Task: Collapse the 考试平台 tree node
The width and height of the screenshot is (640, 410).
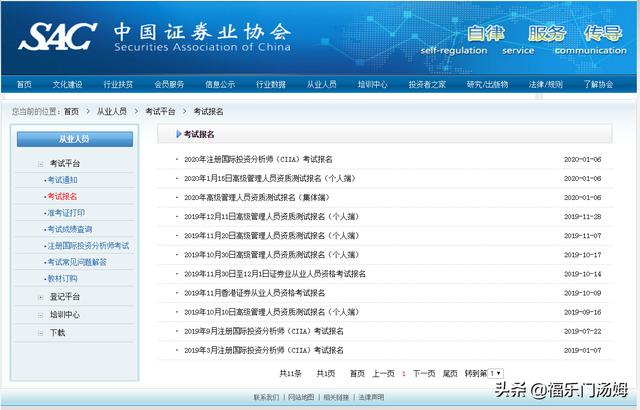Action: 40,164
